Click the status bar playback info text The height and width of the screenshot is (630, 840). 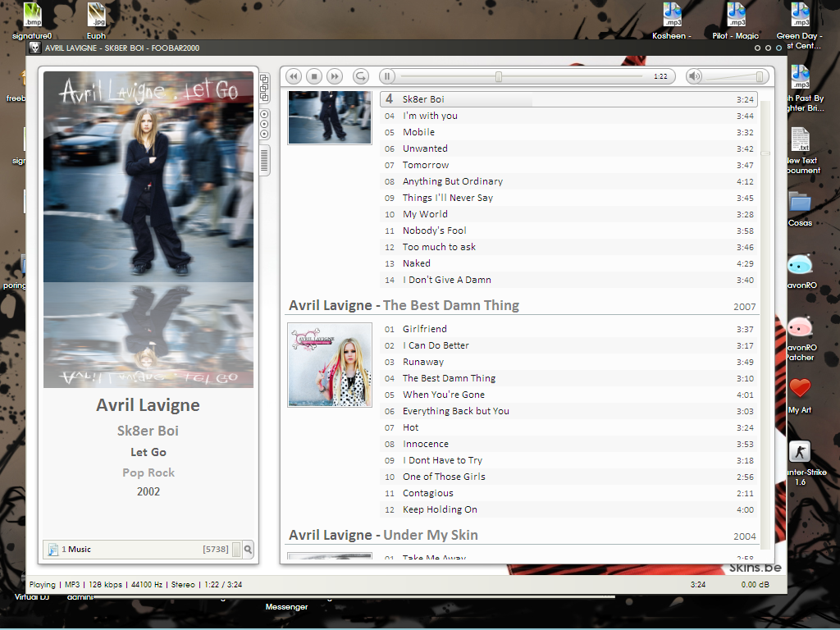point(135,584)
